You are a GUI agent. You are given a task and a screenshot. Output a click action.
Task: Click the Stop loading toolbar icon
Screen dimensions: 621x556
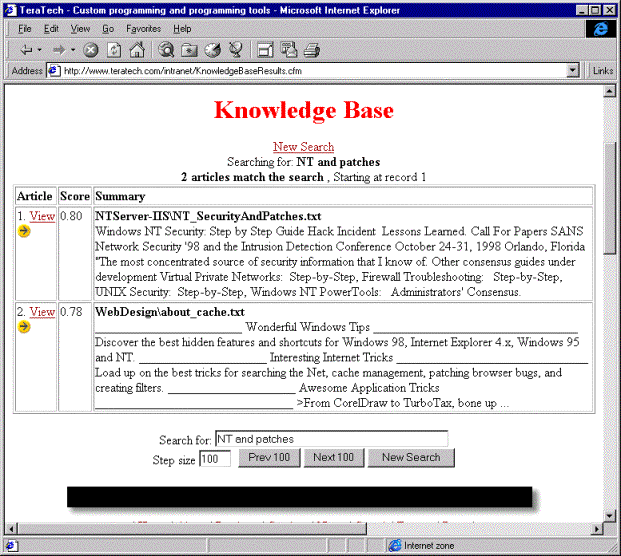click(91, 50)
